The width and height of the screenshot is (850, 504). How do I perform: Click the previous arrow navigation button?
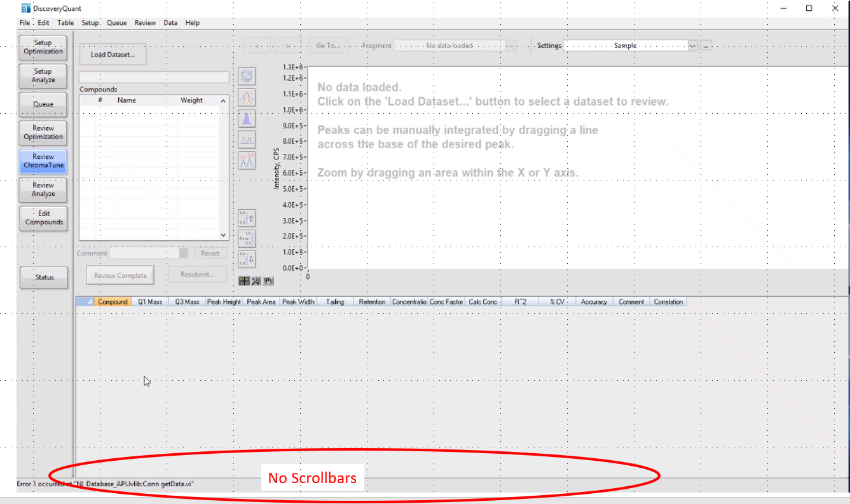[257, 46]
